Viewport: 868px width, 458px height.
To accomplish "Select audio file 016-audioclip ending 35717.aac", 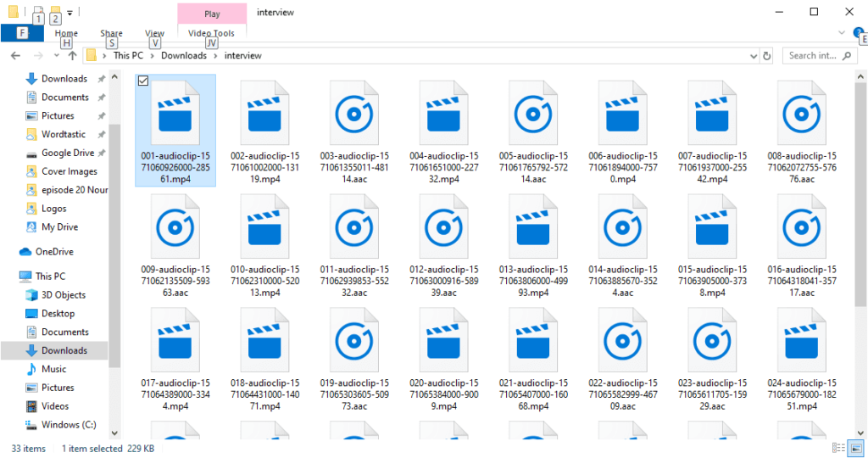I will tap(802, 245).
